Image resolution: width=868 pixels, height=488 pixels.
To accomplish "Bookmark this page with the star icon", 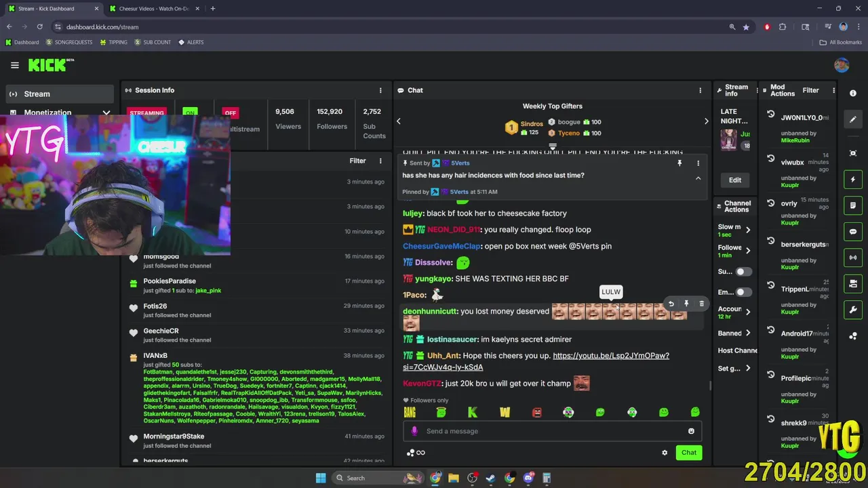I will click(746, 27).
